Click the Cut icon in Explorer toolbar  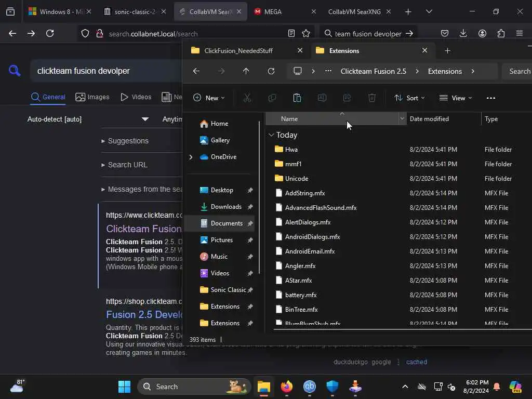247,98
